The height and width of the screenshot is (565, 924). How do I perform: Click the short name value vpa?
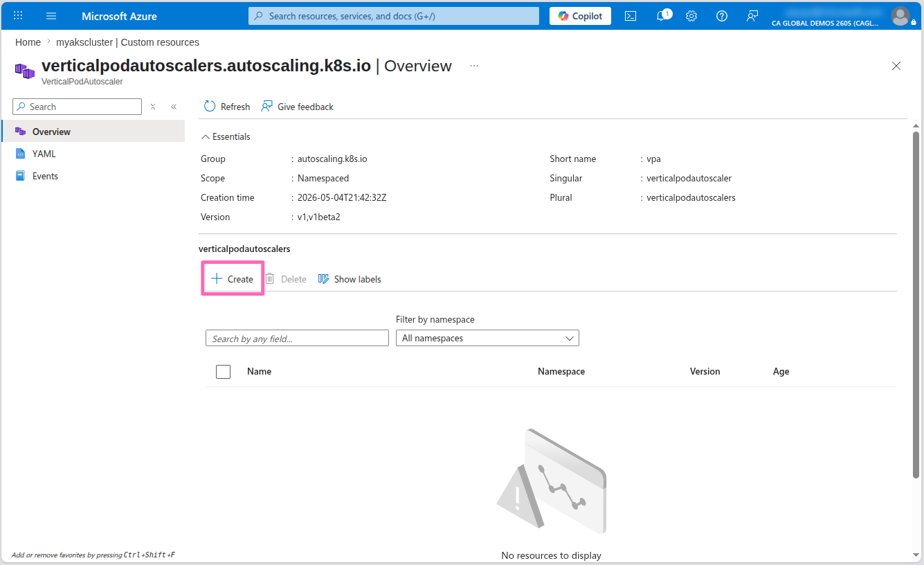(x=654, y=159)
